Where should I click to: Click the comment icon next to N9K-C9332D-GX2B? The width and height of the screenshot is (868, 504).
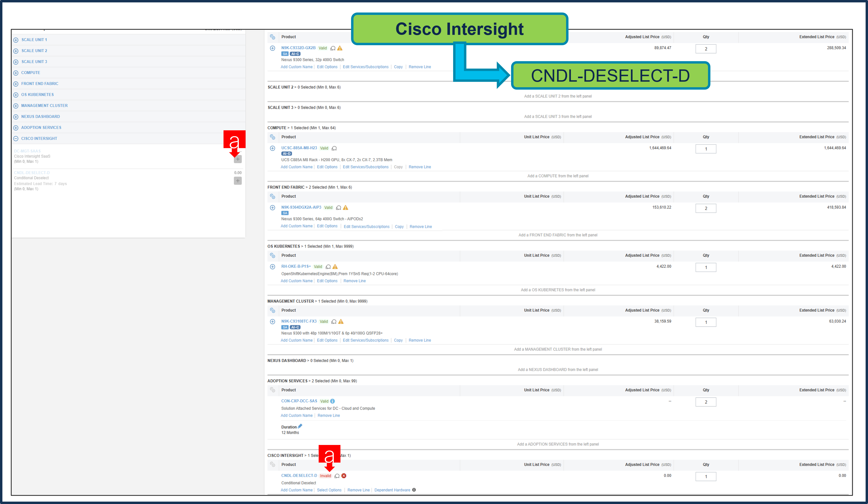333,48
